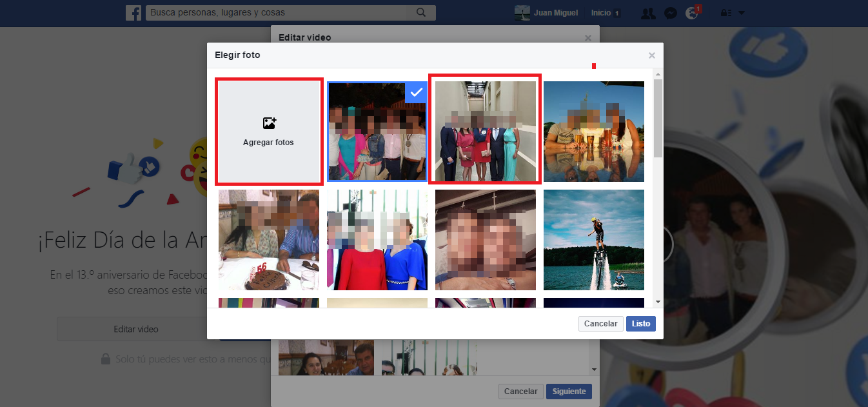Deselect the checked group photo
The height and width of the screenshot is (407, 868).
(x=377, y=132)
